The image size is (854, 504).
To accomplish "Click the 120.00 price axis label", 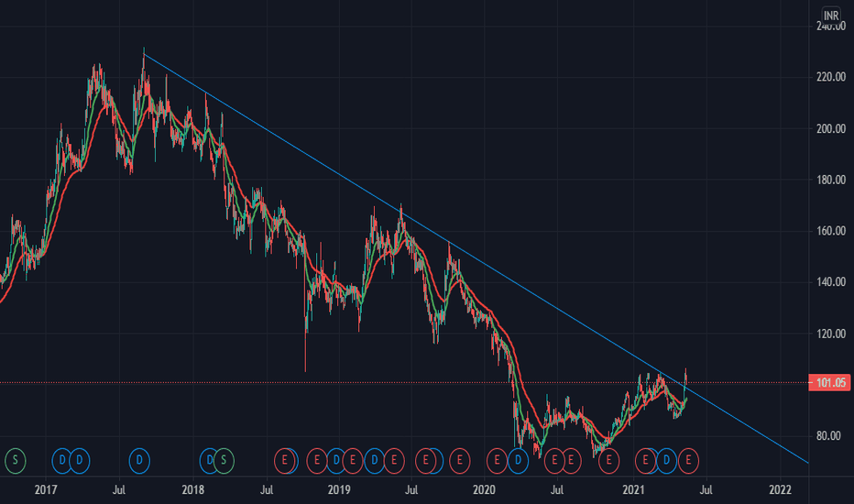I will point(830,334).
